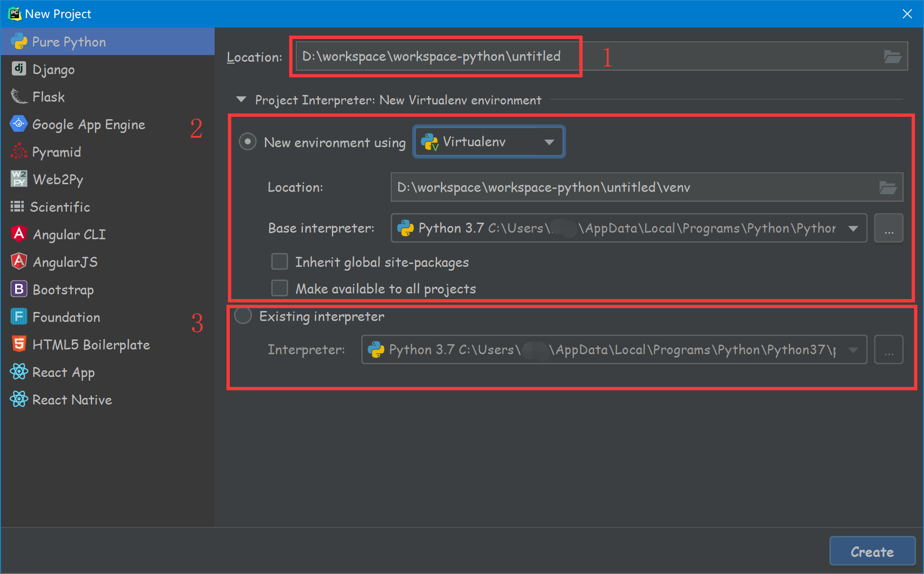924x574 pixels.
Task: Browse for project location folder
Action: point(893,56)
